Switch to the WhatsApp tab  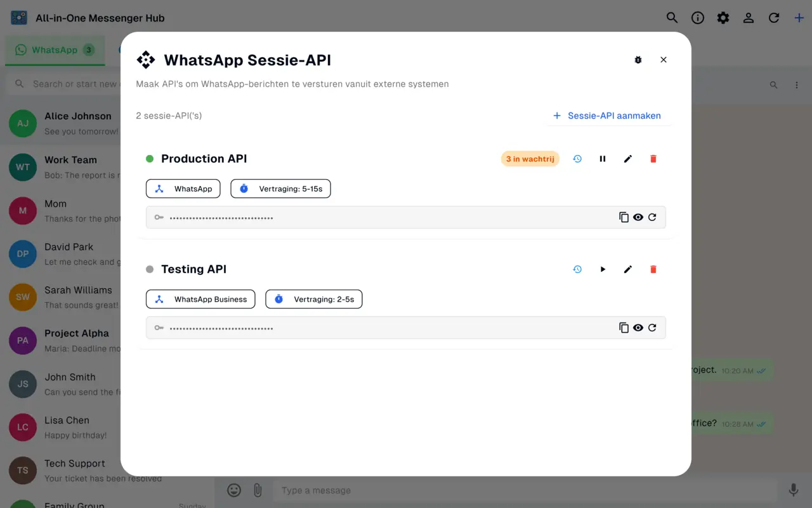pos(55,50)
